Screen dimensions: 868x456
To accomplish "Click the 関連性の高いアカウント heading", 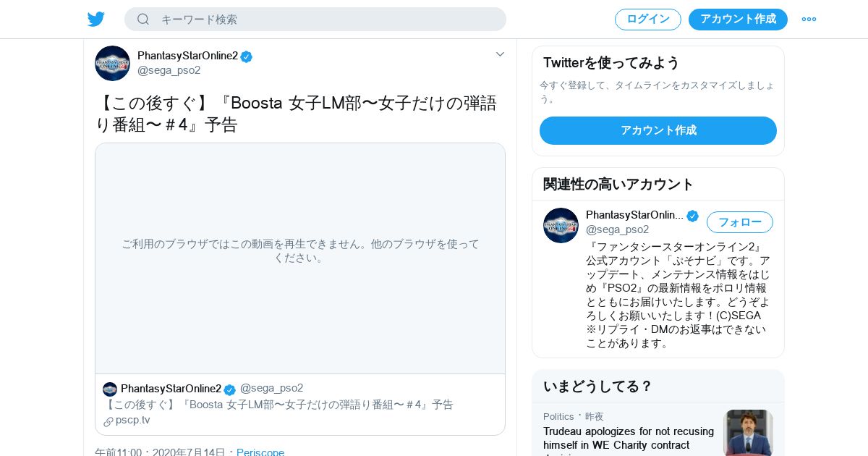I will coord(618,185).
